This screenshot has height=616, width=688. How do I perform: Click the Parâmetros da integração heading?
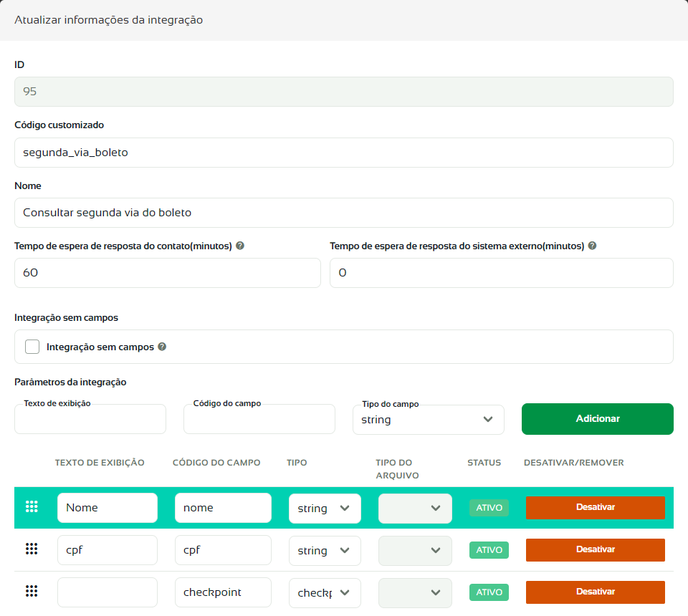[71, 382]
